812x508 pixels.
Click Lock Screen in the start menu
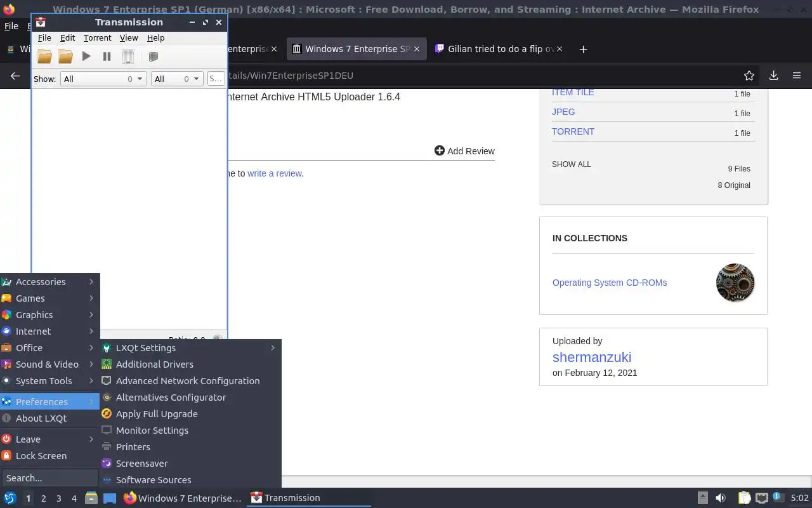49,456
